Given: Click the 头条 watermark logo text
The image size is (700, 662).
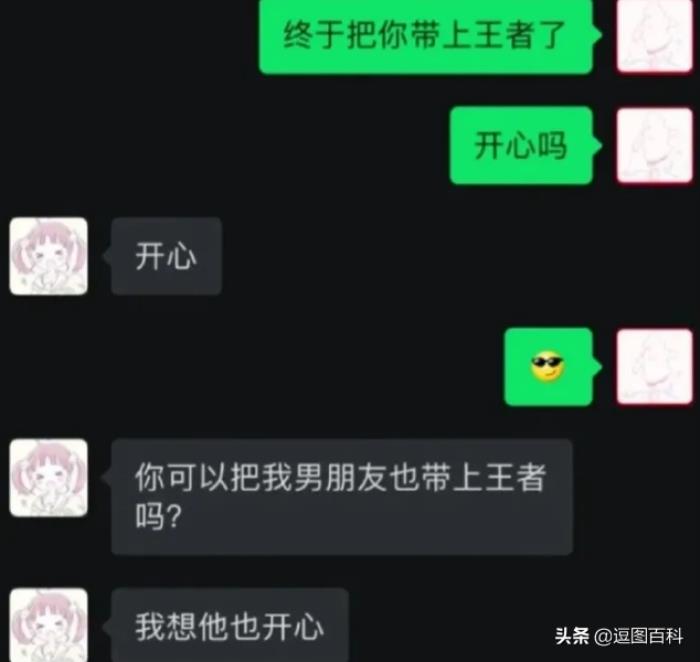Looking at the screenshot, I should 572,636.
